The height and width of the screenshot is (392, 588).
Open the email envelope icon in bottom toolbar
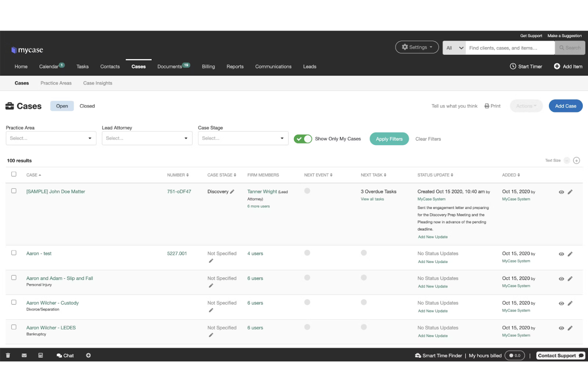tap(24, 355)
